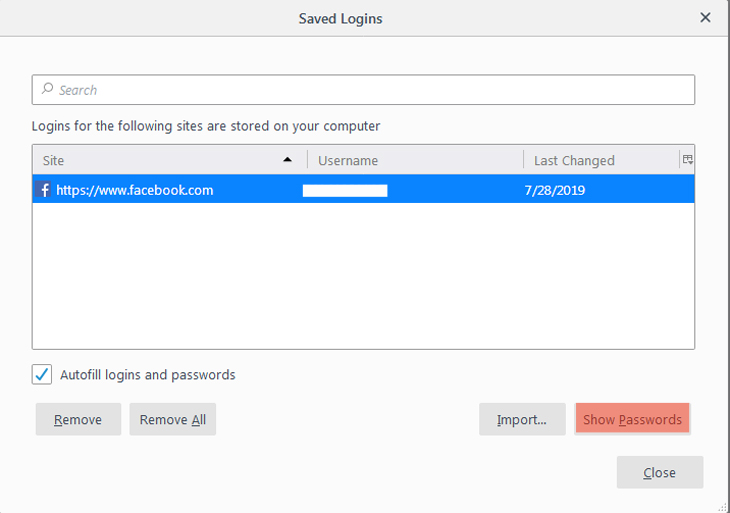730x513 pixels.
Task: Open the column picker icon in the header
Action: pos(687,160)
